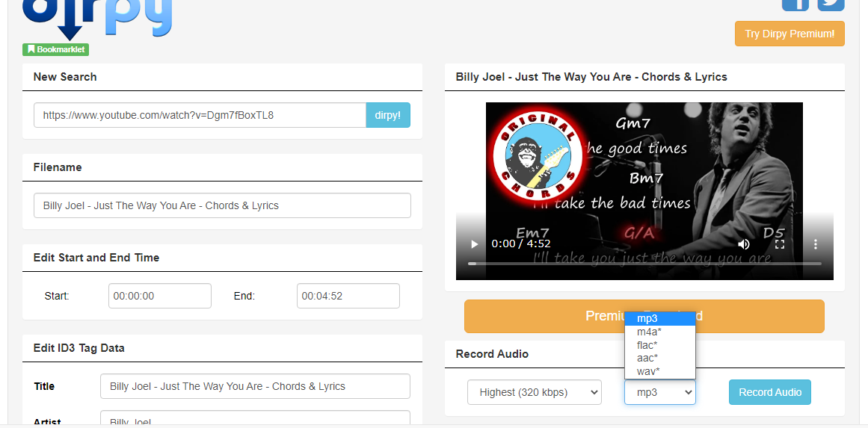Select mp3 in format list
Image resolution: width=868 pixels, height=428 pixels.
pyautogui.click(x=660, y=318)
